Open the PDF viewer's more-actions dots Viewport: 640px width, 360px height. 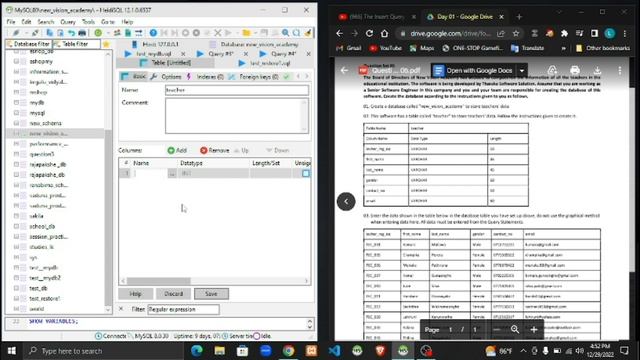pos(620,70)
